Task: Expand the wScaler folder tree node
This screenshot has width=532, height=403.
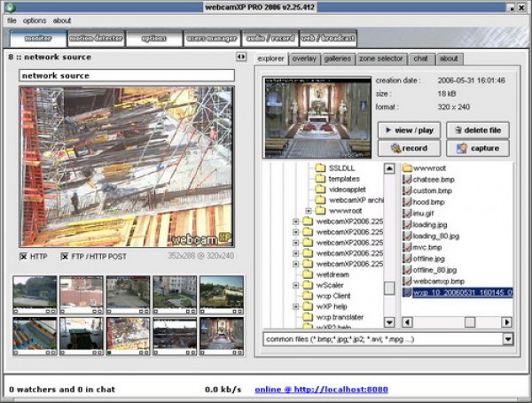Action: click(295, 285)
